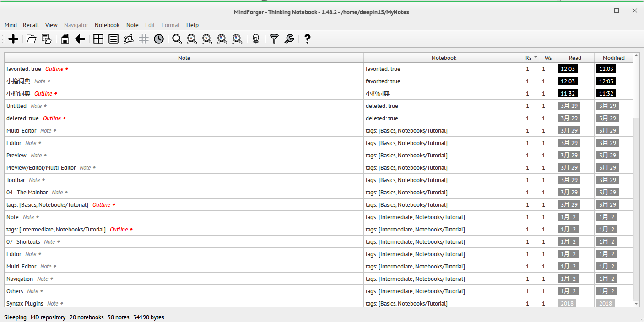Sort by the Read column header

click(x=575, y=58)
